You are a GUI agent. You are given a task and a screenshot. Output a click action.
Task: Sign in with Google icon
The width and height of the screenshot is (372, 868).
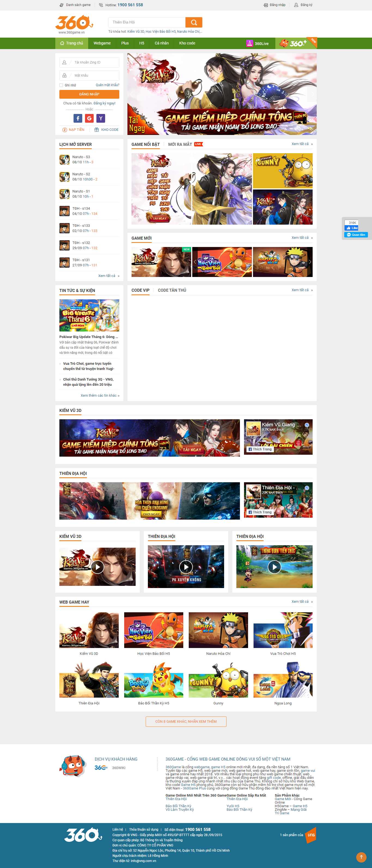(x=89, y=118)
